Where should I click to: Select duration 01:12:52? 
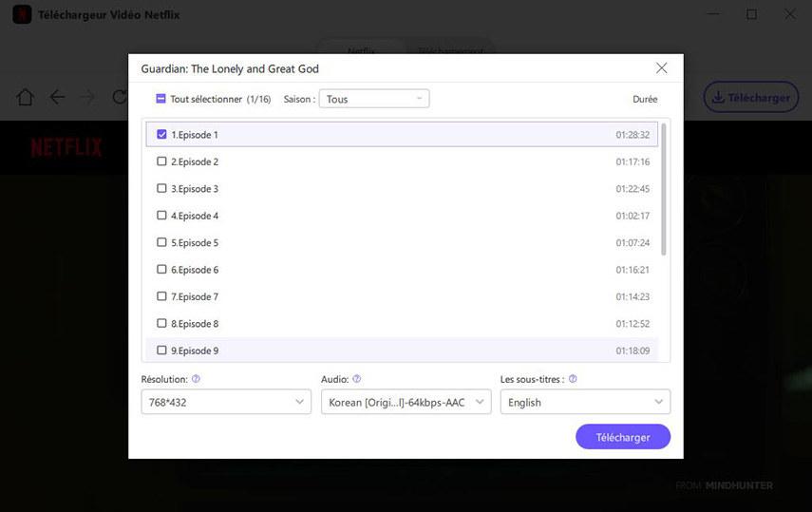633,323
